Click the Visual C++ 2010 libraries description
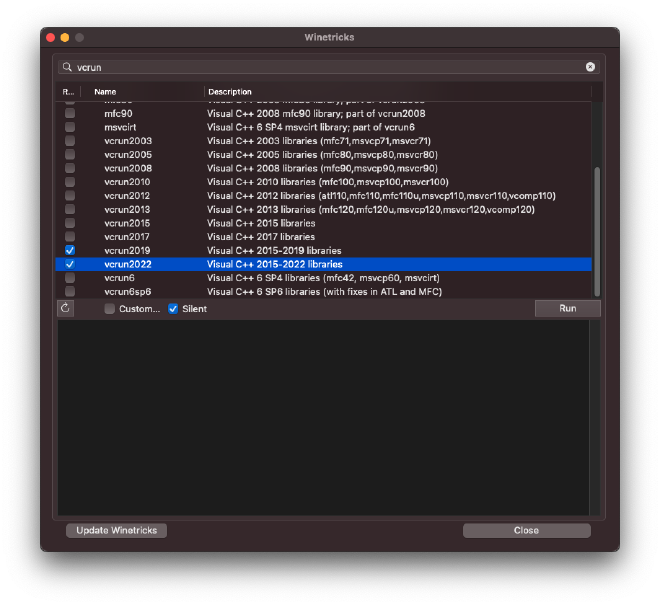This screenshot has height=605, width=660. (328, 182)
